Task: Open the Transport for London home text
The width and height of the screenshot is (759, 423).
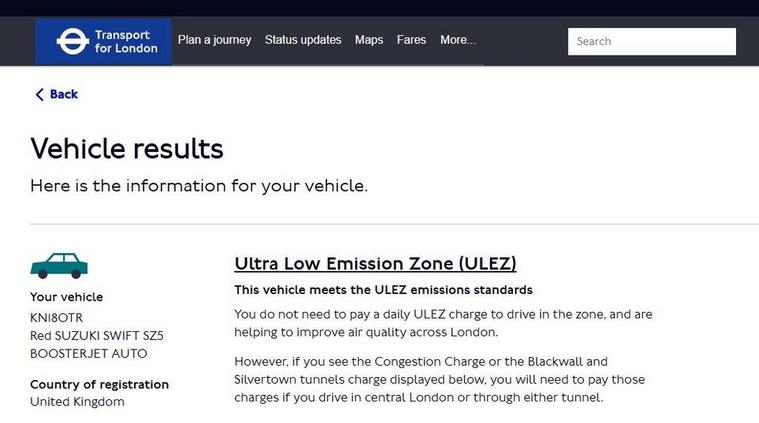Action: tap(126, 42)
